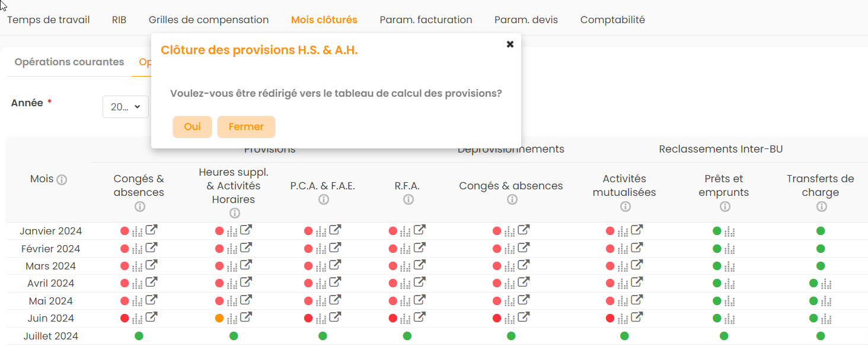This screenshot has width=868, height=349.
Task: Open external link for Janvier 2024 Congés provisions
Action: (x=152, y=230)
